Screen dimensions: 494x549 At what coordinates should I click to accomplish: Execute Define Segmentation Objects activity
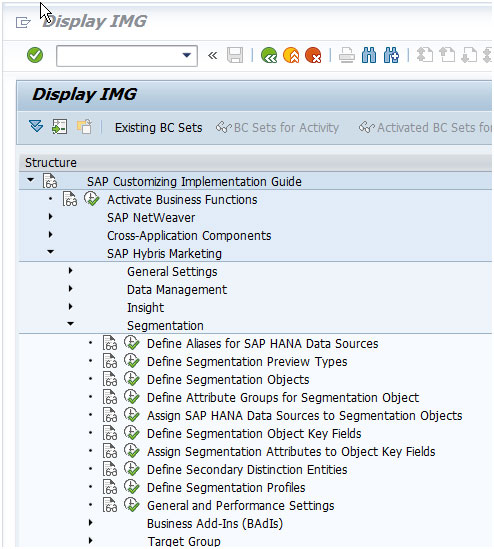click(x=132, y=379)
